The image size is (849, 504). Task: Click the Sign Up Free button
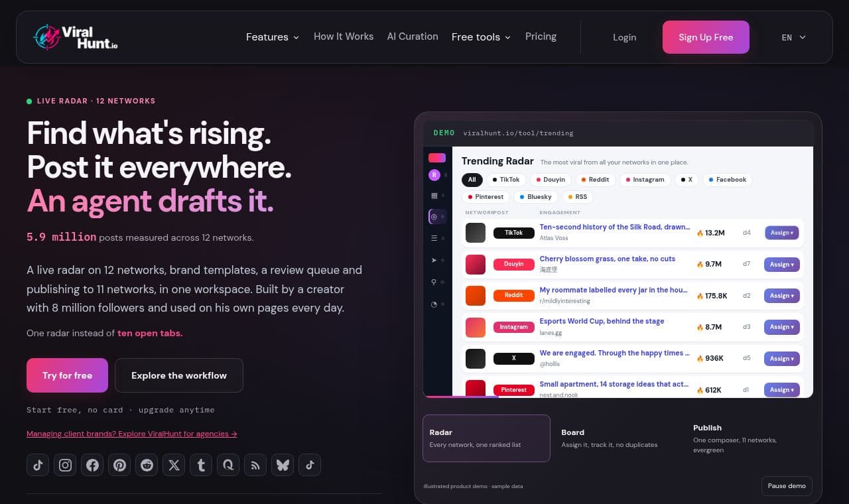pyautogui.click(x=706, y=37)
